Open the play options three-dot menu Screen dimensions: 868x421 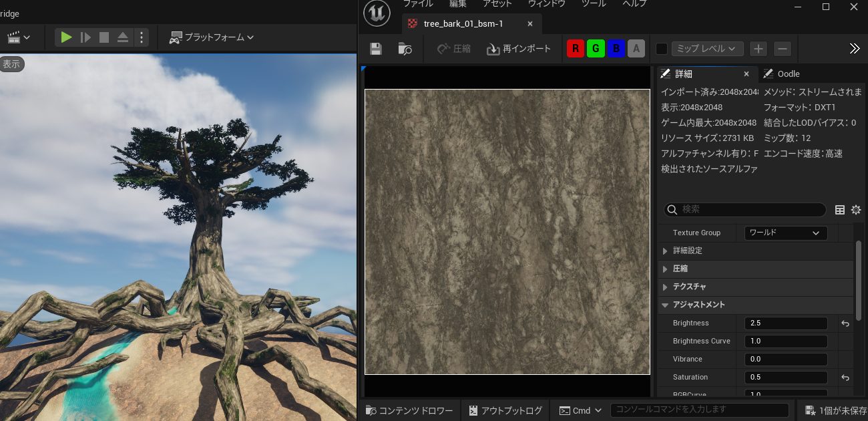pos(141,37)
